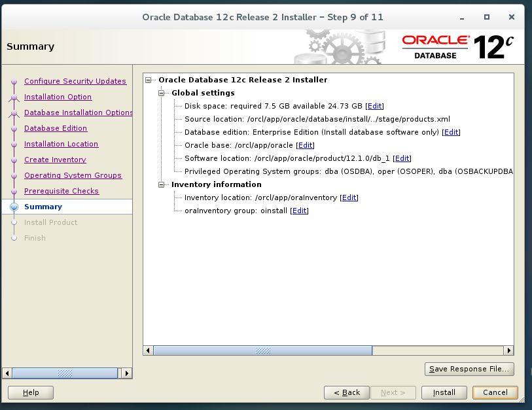
Task: Jump to the Installation Option step
Action: 58,97
